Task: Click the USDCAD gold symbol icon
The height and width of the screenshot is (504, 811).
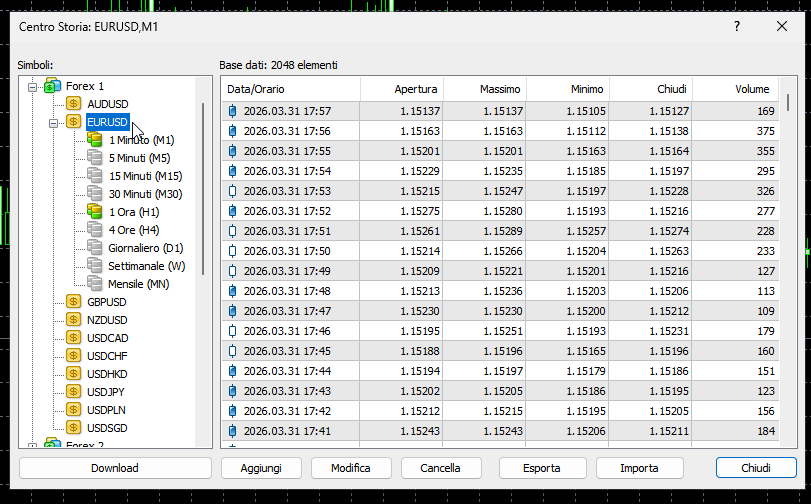Action: click(x=73, y=337)
